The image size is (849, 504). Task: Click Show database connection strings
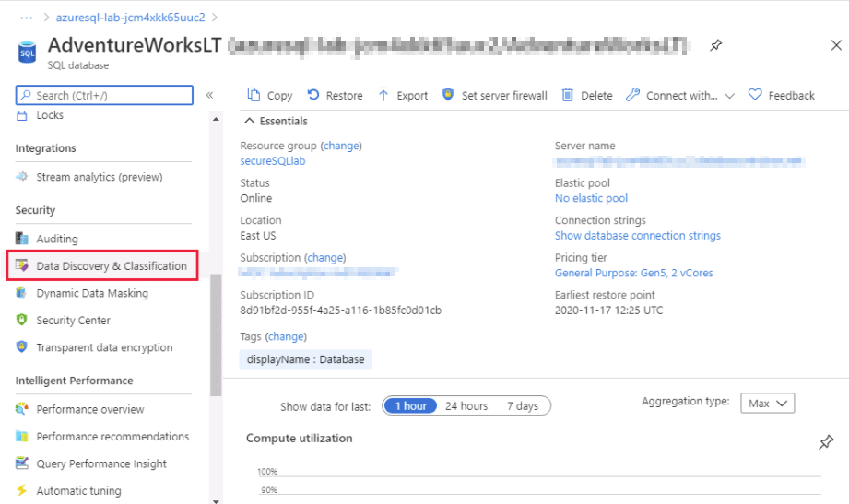637,236
